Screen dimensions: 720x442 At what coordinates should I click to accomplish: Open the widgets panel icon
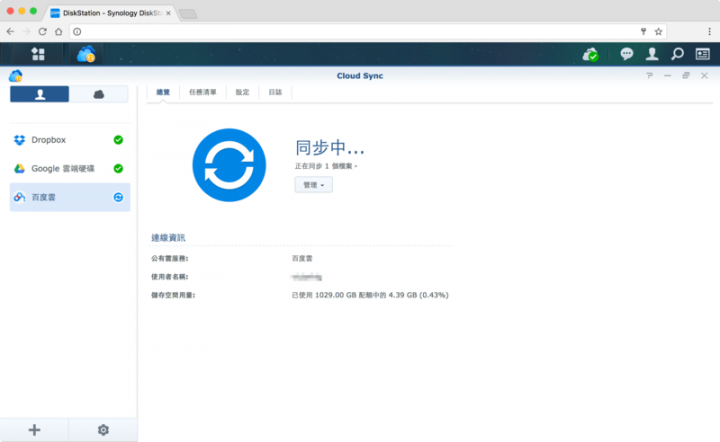click(703, 54)
